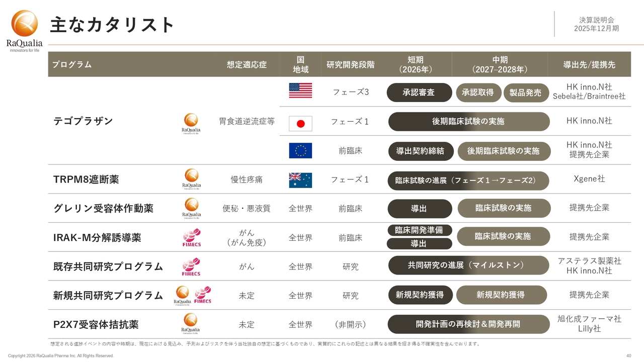Click the 共同研究の進展（マイルストン） bar
This screenshot has height=362, width=644.
click(468, 265)
